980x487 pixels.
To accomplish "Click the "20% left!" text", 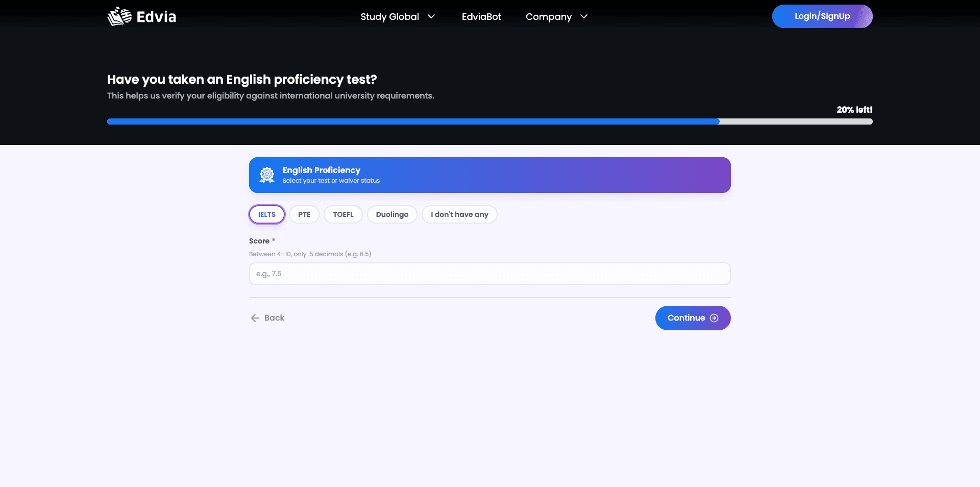I will (854, 110).
